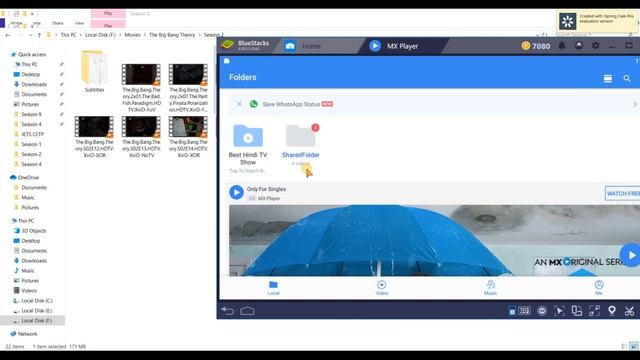Click the Android back arrow in BlueStacks
This screenshot has width=640, height=360.
[228, 311]
